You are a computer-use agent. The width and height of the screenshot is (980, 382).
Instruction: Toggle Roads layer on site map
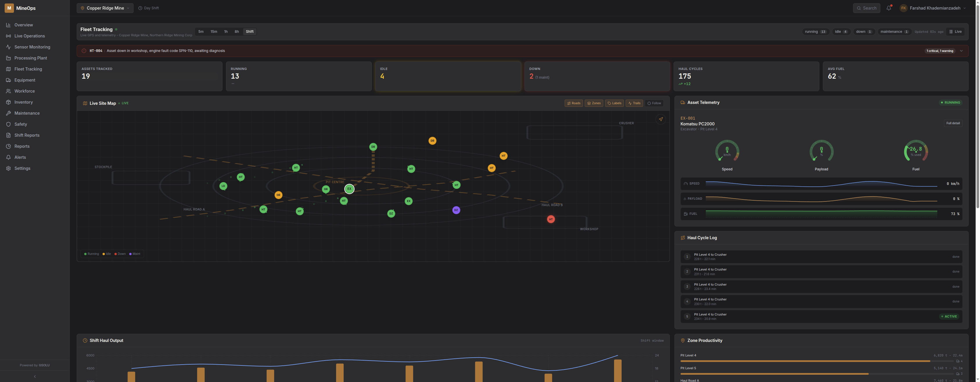(574, 103)
